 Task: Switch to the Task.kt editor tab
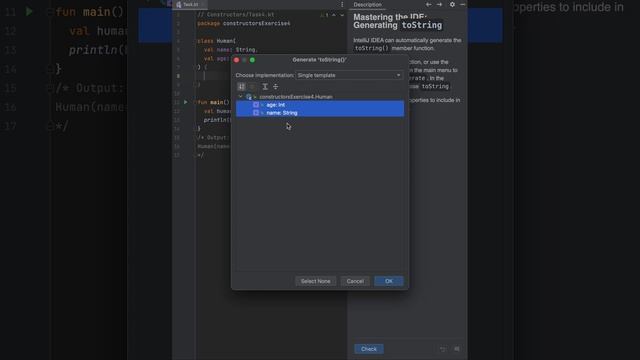191,4
